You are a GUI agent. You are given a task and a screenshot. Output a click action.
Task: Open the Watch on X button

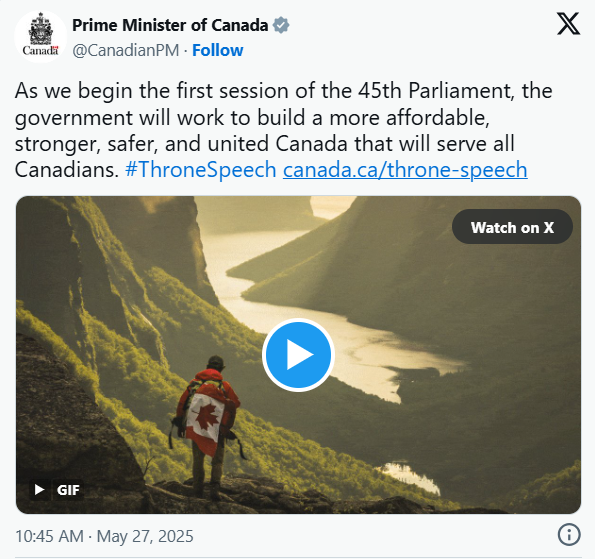(512, 227)
